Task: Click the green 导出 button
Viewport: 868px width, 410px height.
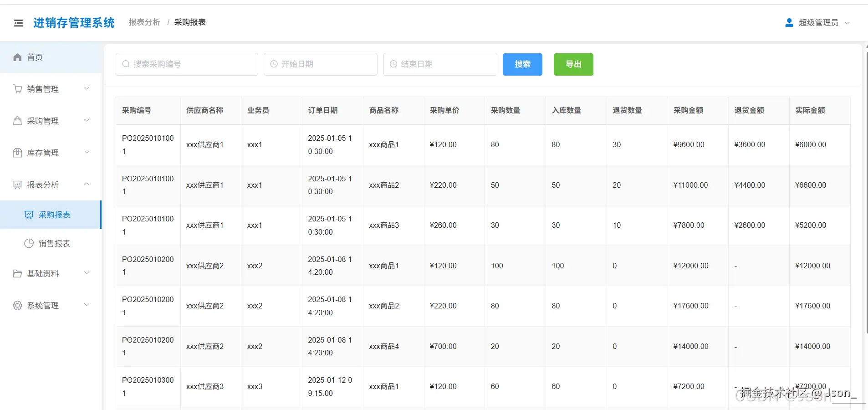Action: click(x=573, y=64)
